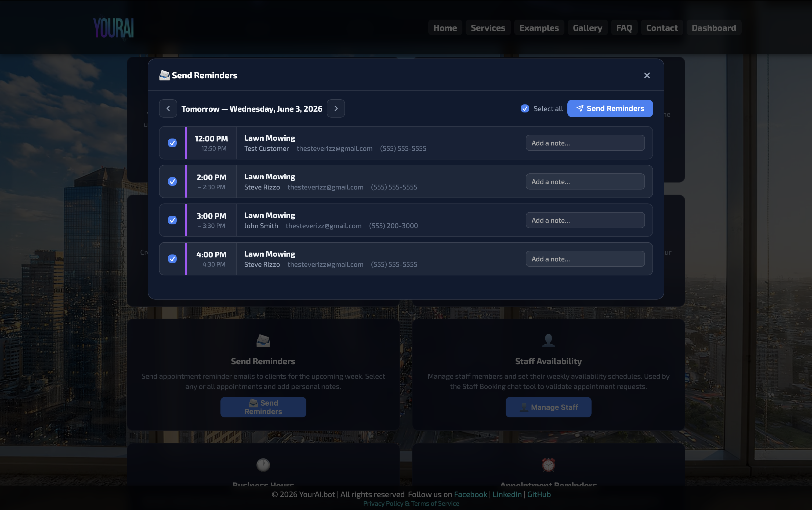Click the person icon on the Staff Availability card
The image size is (812, 510).
coord(548,340)
